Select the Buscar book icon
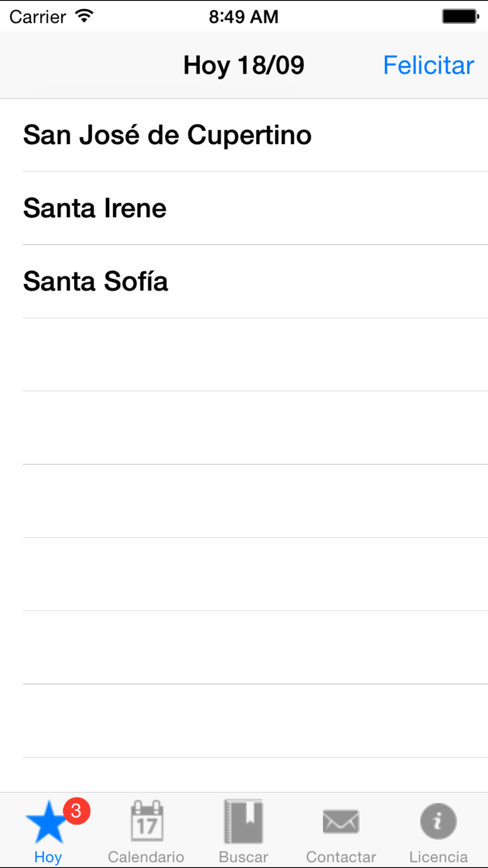488x868 pixels. (243, 821)
